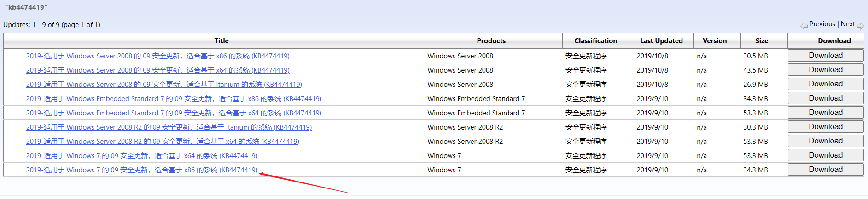Click the Header label Download column
868x199 pixels.
[834, 41]
